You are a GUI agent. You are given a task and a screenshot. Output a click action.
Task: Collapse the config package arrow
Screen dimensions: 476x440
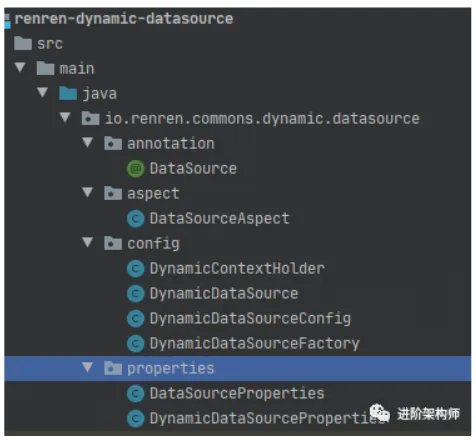coord(88,242)
